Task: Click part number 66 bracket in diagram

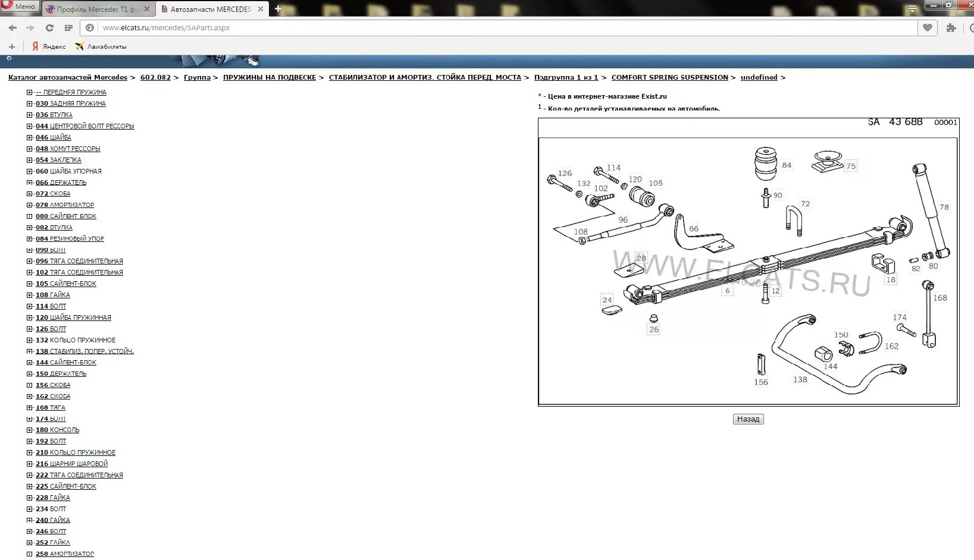Action: point(694,228)
